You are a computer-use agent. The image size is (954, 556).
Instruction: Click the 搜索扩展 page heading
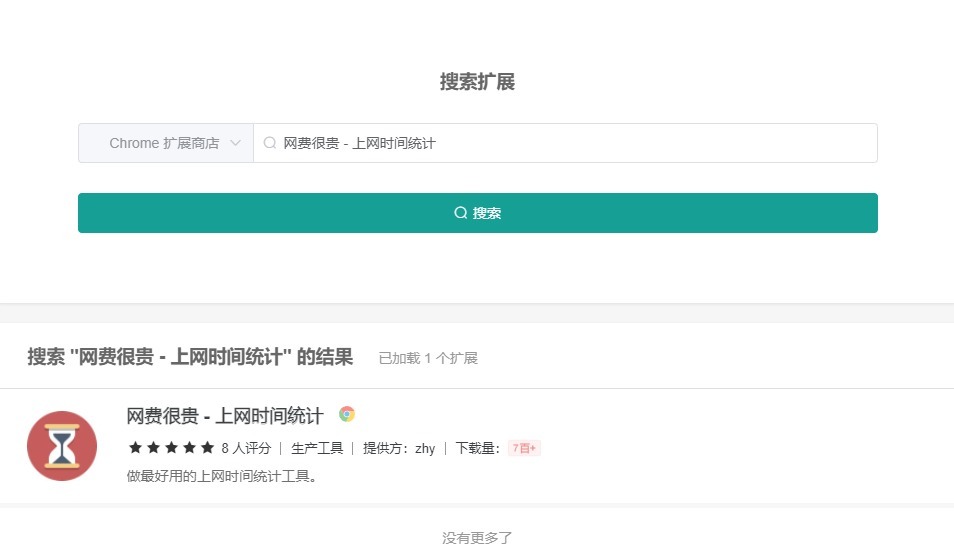coord(477,82)
